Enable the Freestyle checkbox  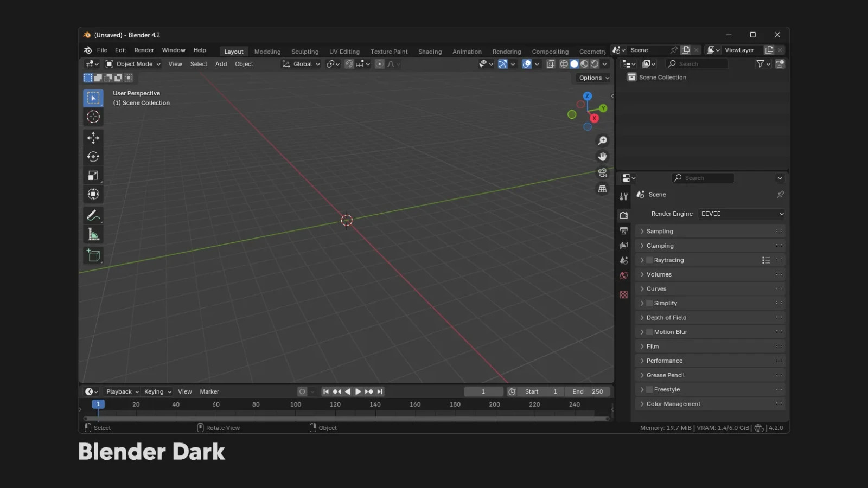pyautogui.click(x=649, y=389)
